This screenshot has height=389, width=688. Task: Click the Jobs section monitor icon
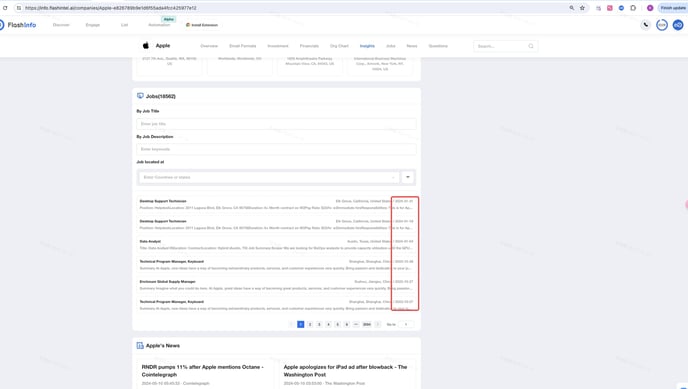(140, 96)
